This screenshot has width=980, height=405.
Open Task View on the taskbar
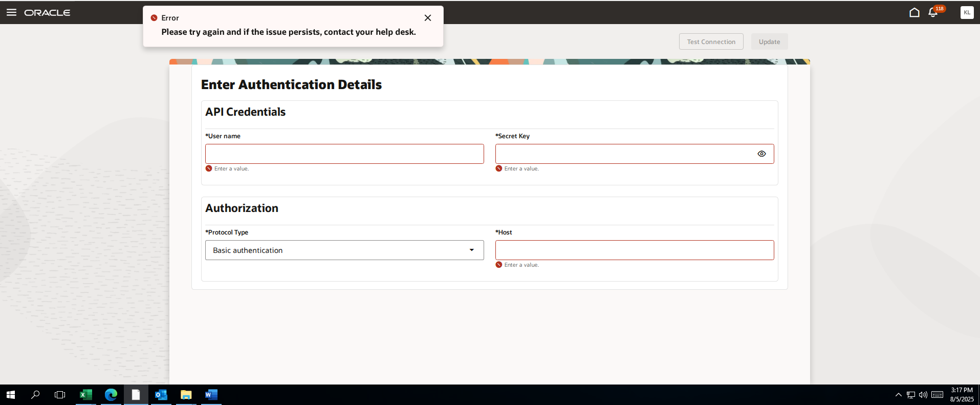(60, 395)
